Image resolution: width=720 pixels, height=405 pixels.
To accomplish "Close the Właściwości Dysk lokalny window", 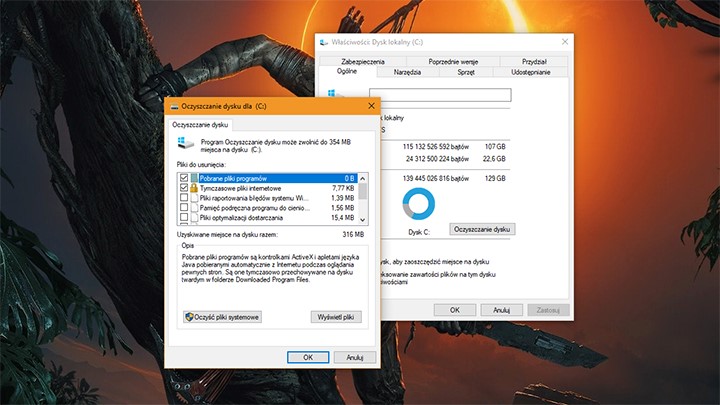I will point(565,43).
